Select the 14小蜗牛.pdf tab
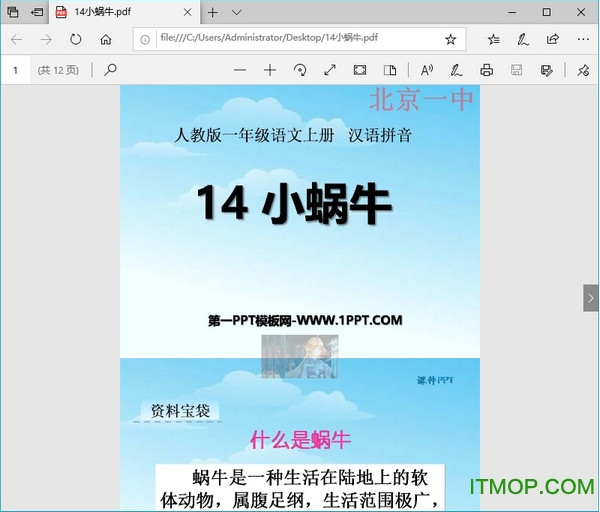Viewport: 600px width, 512px height. tap(124, 12)
